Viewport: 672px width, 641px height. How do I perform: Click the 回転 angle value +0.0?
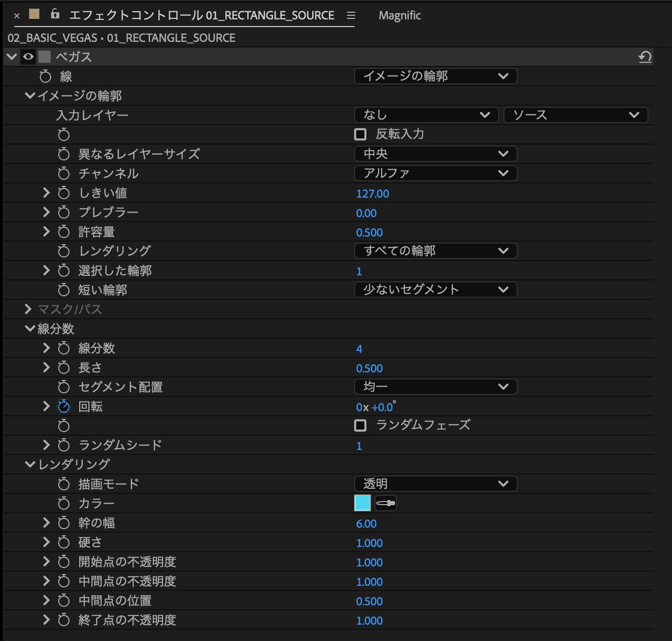point(382,407)
